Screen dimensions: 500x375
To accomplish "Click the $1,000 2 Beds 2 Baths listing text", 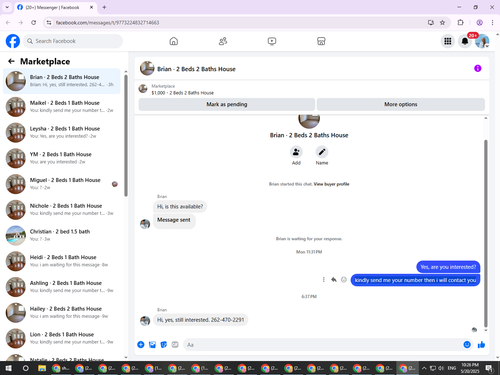I will coord(182,93).
